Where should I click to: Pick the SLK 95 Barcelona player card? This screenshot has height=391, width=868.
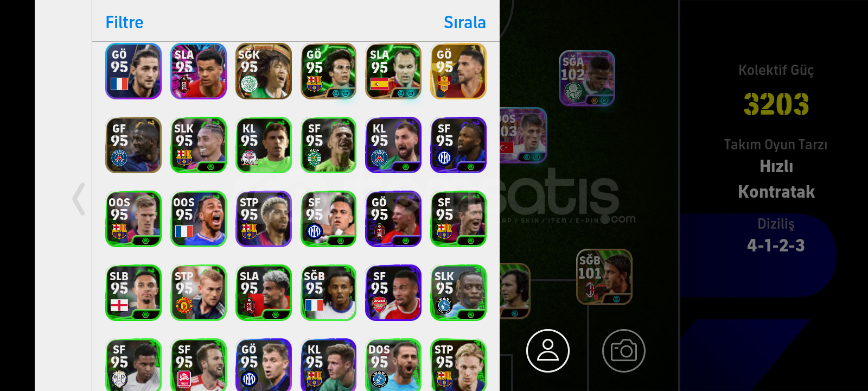(199, 145)
